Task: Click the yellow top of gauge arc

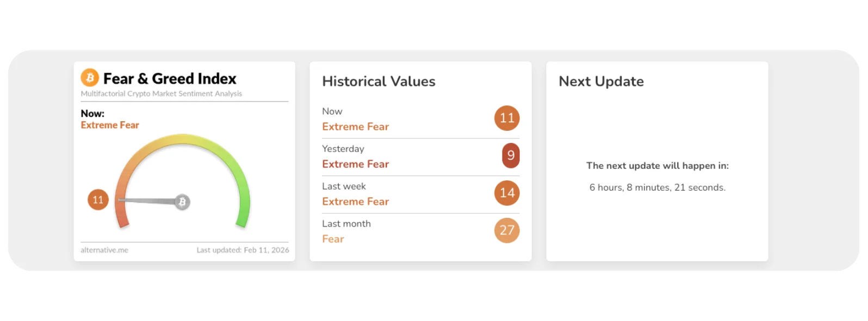Action: click(x=183, y=140)
